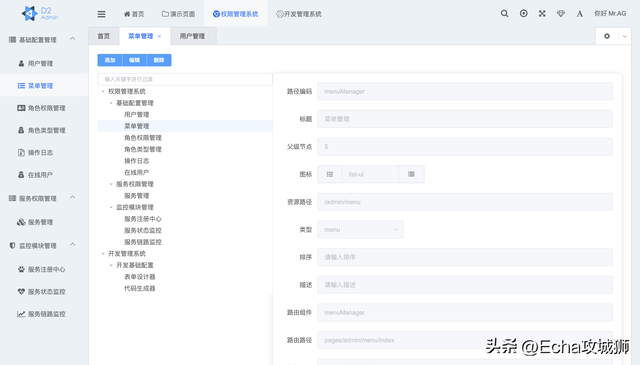Click the 排序 input field

tap(465, 257)
